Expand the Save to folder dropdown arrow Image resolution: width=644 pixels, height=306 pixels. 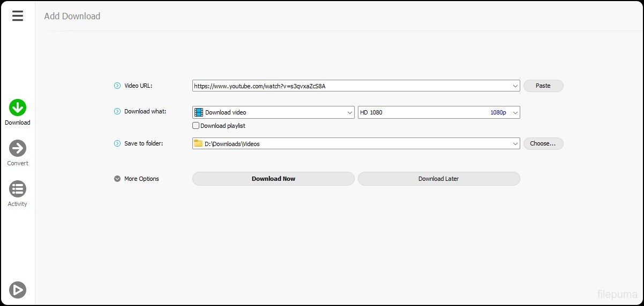515,143
